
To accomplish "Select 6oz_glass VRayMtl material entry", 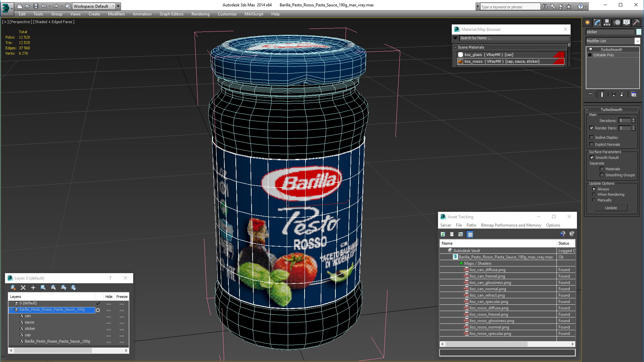I will click(511, 55).
